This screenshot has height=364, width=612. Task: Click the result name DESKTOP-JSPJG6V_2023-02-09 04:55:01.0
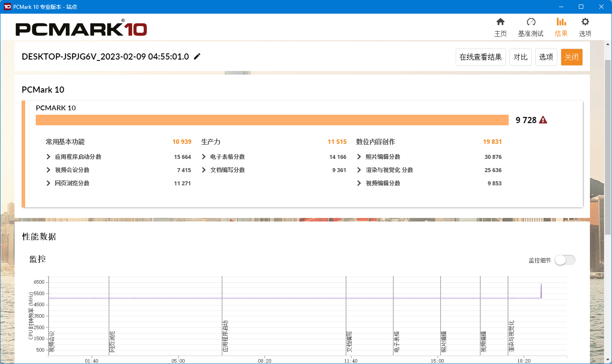[x=105, y=56]
